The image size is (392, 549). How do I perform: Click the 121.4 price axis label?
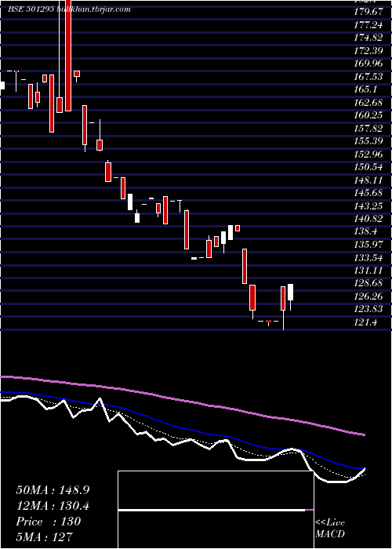365,322
